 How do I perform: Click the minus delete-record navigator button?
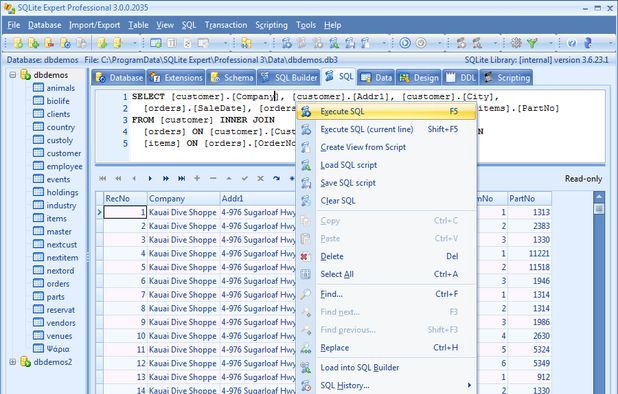(213, 178)
